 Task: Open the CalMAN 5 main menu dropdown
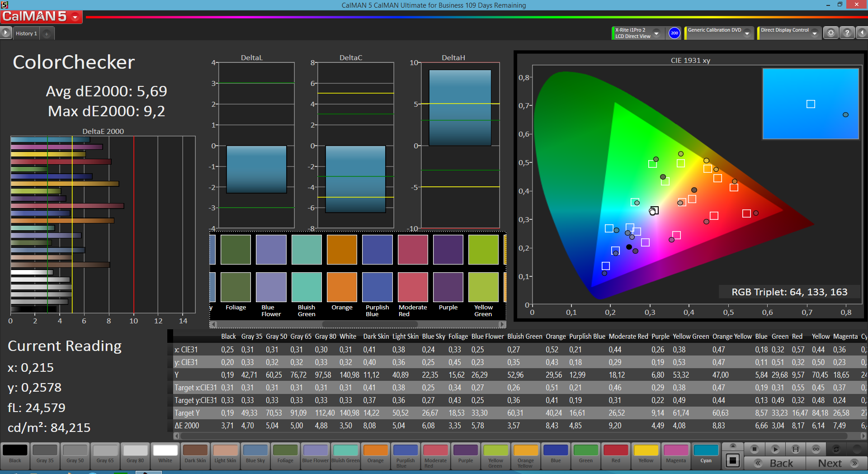tap(75, 17)
